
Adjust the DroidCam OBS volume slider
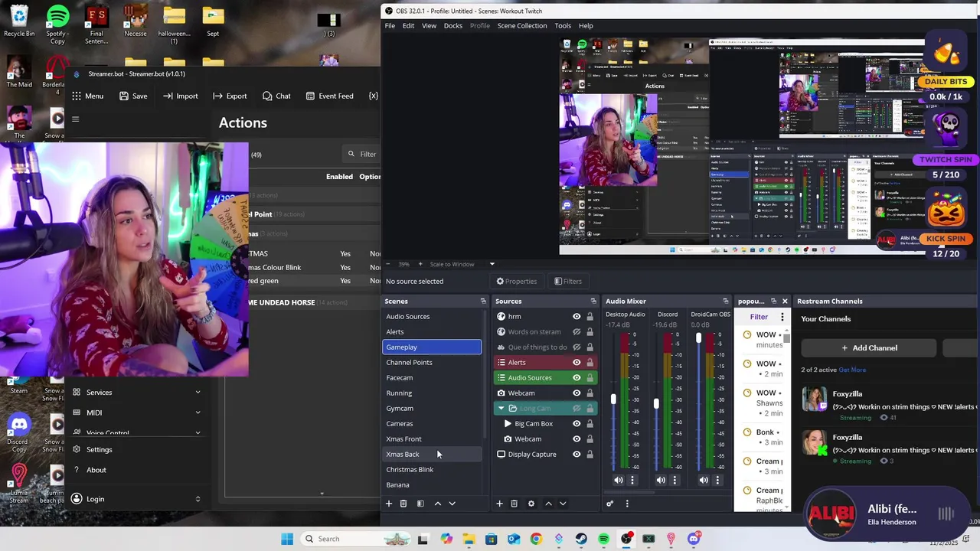click(x=698, y=337)
